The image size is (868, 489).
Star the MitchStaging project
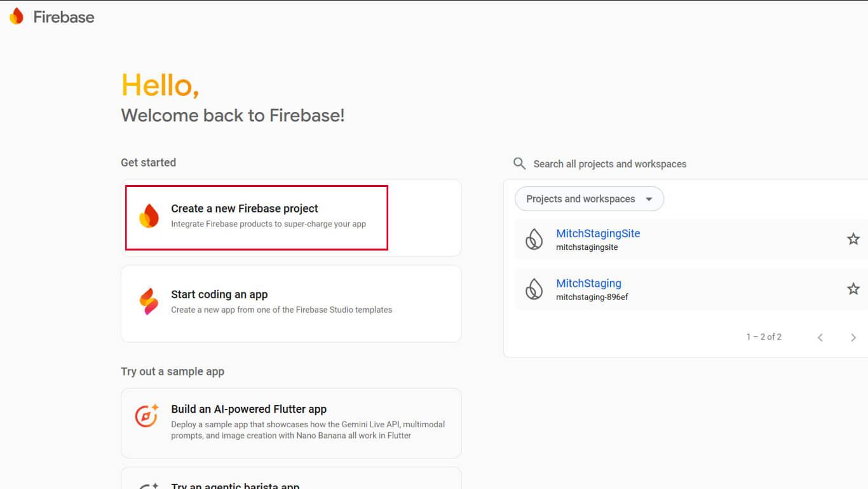coord(853,289)
